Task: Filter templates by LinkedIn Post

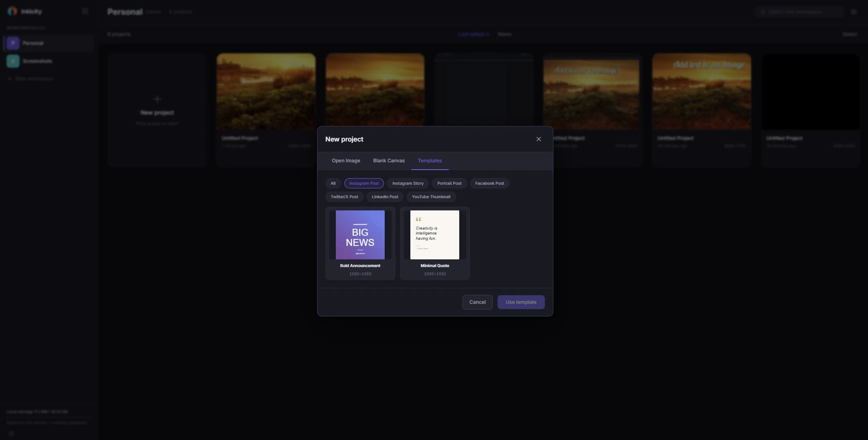Action: pos(385,197)
